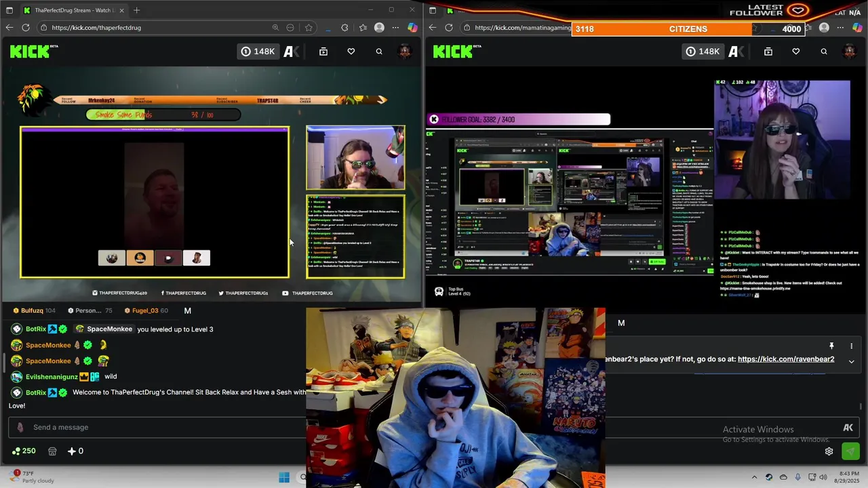Open a new tab in left browser
Screen dimensions: 868x488
click(137, 10)
